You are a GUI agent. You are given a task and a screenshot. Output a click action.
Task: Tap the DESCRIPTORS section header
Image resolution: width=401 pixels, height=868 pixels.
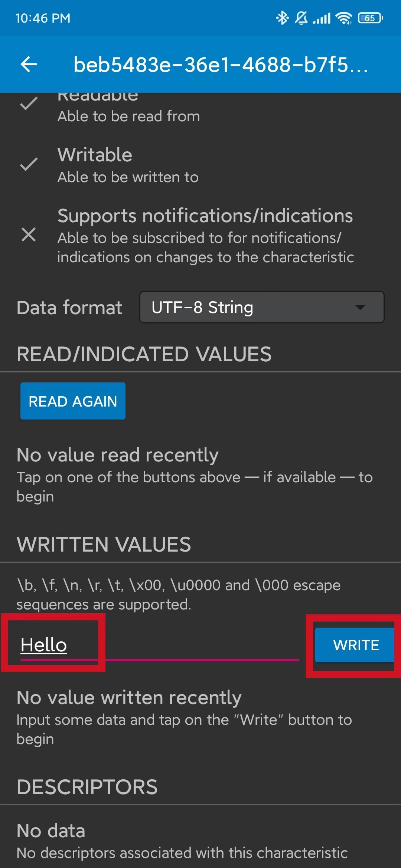pyautogui.click(x=87, y=787)
